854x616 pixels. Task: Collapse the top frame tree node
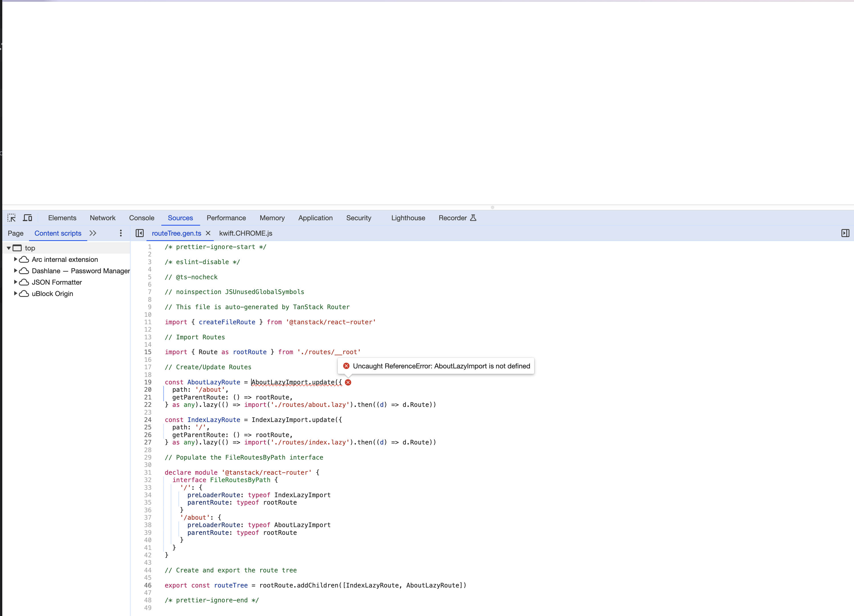(x=9, y=248)
